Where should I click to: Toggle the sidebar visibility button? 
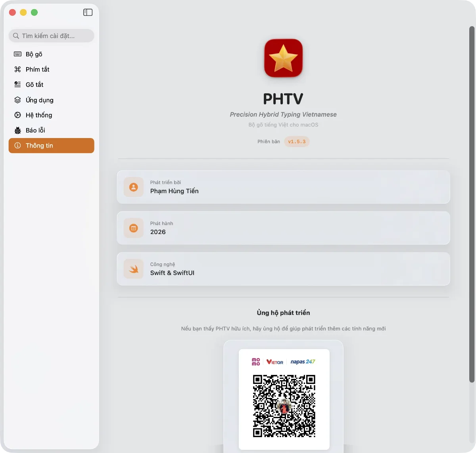(88, 12)
